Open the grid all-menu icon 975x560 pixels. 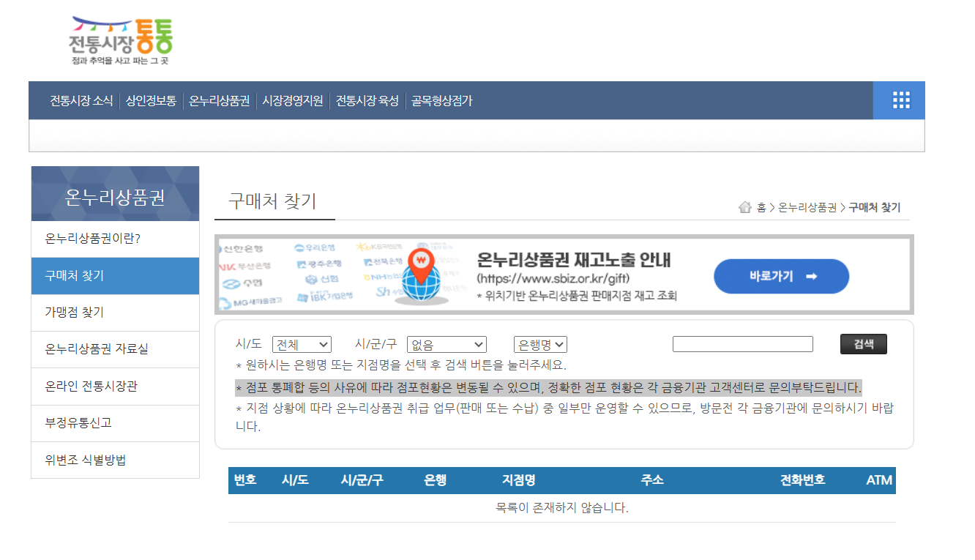coord(901,100)
